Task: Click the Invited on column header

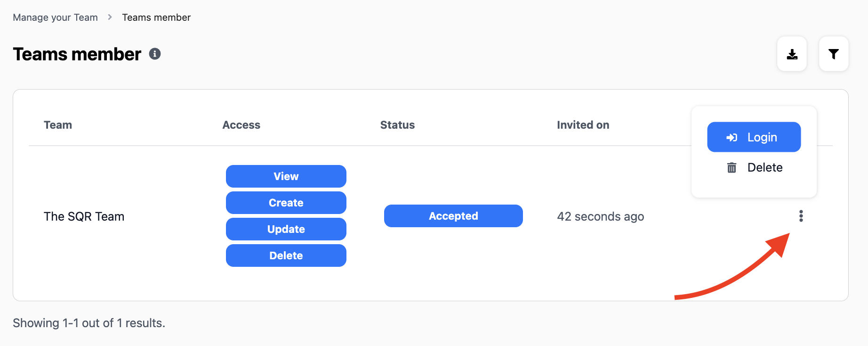Action: pos(583,125)
